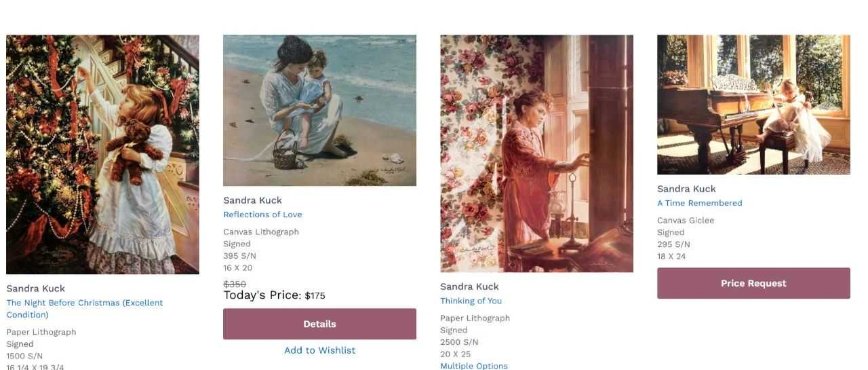Viewport: 868px width, 370px height.
Task: Click the Canvas Giclee medium label
Action: tap(685, 220)
